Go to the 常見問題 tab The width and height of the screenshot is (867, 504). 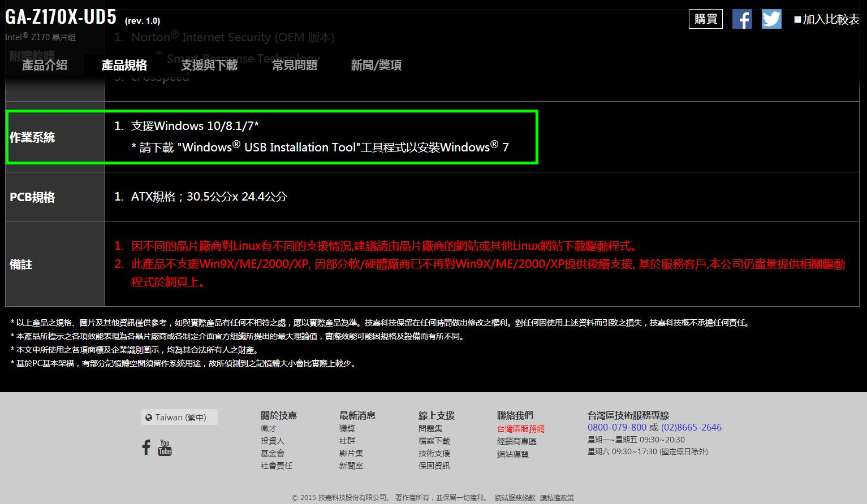tap(295, 65)
